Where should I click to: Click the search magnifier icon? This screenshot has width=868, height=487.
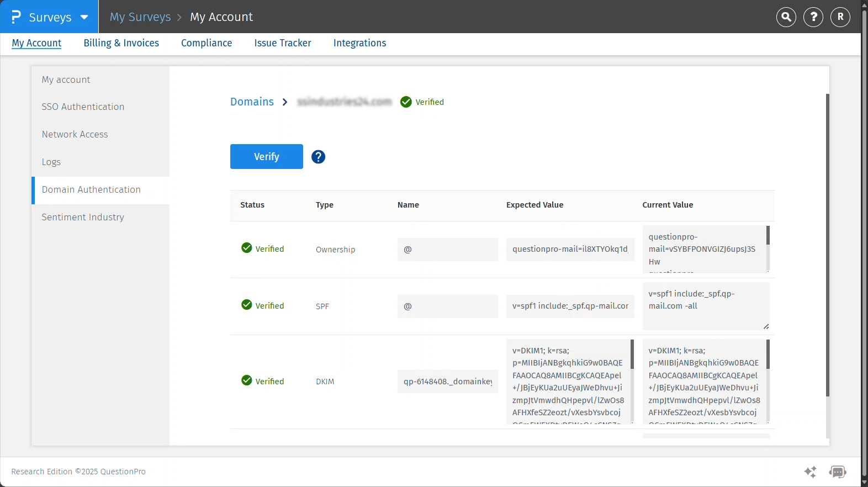coord(786,17)
